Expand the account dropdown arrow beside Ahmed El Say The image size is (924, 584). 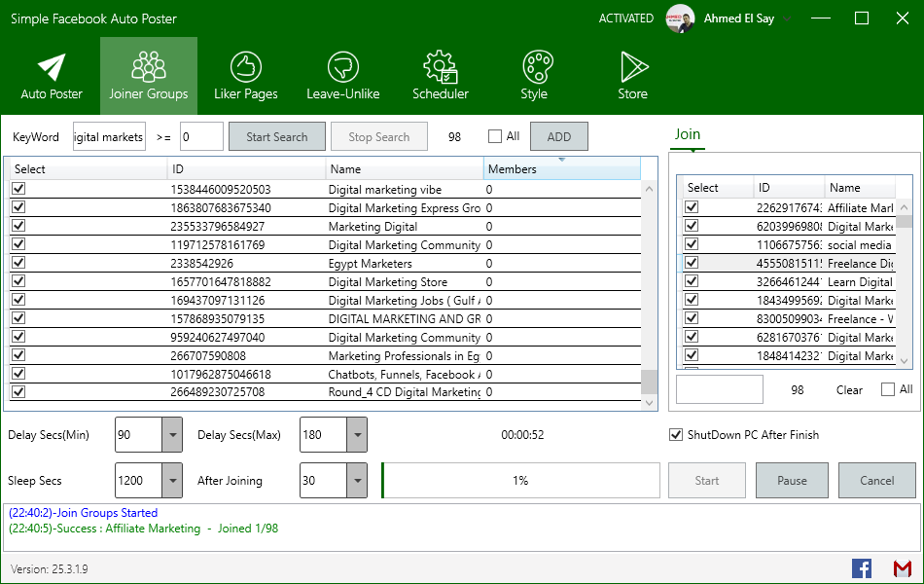tap(787, 18)
